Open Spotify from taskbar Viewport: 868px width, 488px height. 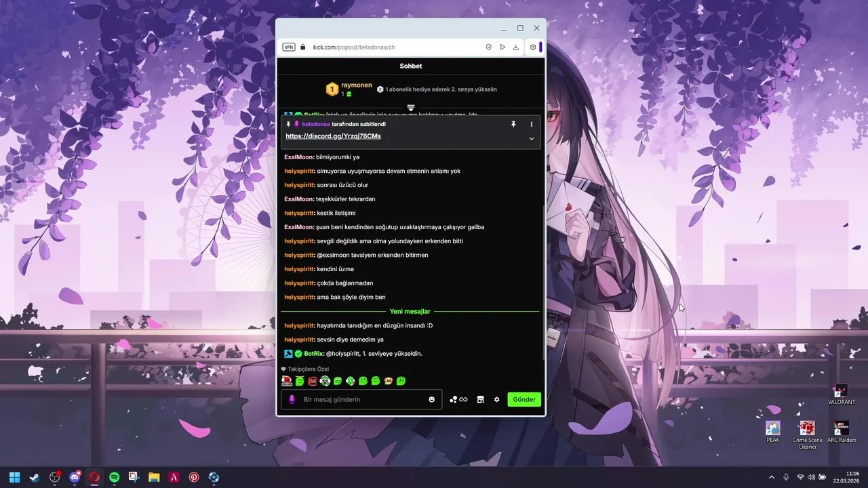[x=114, y=477]
